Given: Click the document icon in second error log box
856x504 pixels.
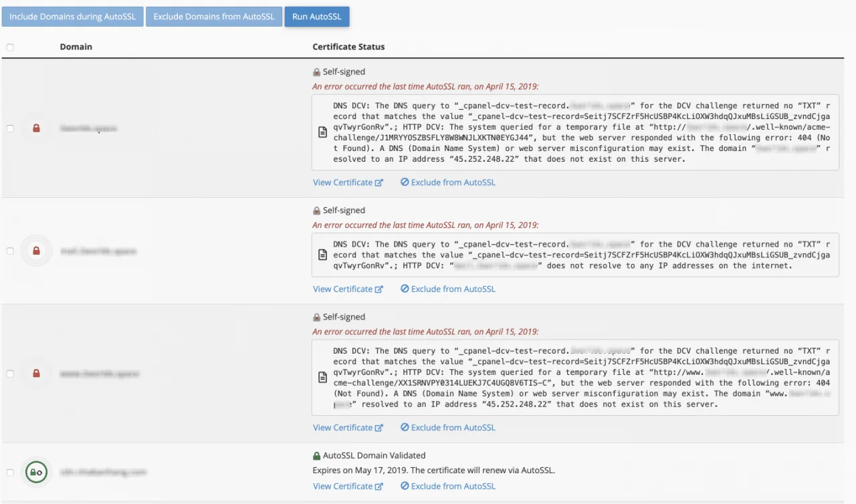Looking at the screenshot, I should point(322,255).
